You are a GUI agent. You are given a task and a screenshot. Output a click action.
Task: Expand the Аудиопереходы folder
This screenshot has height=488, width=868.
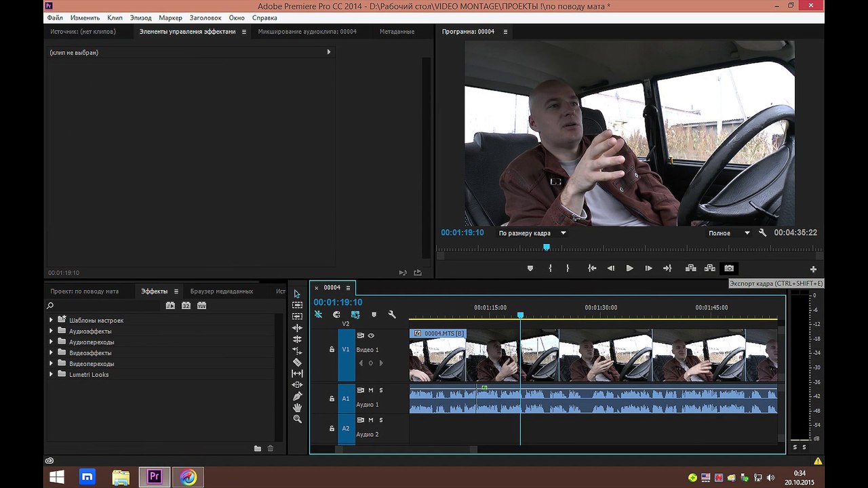(51, 342)
